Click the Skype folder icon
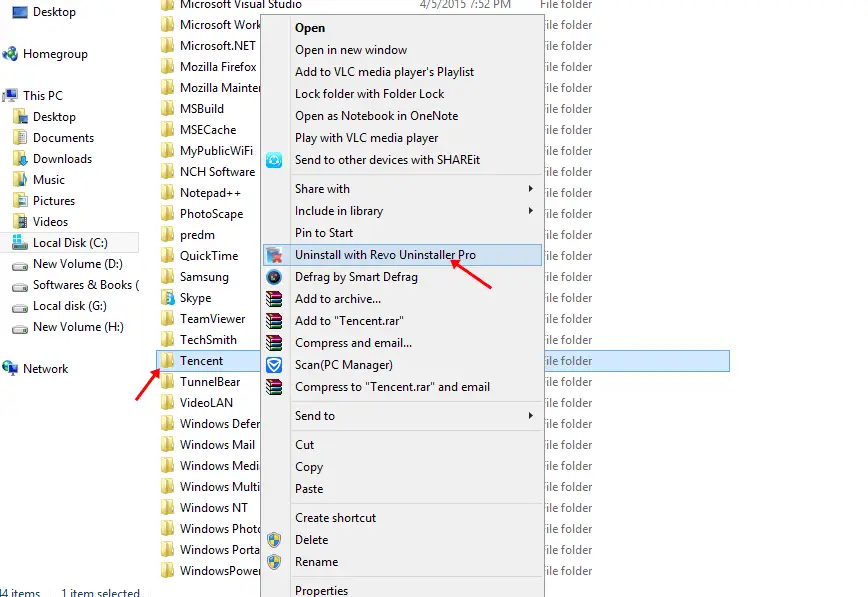Viewport: 868px width, 597px height. 167,298
